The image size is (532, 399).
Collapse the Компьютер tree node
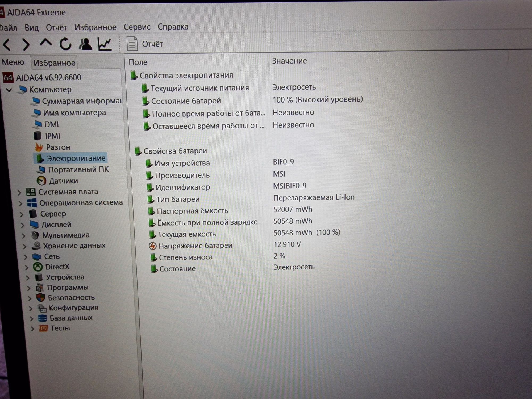click(x=9, y=90)
